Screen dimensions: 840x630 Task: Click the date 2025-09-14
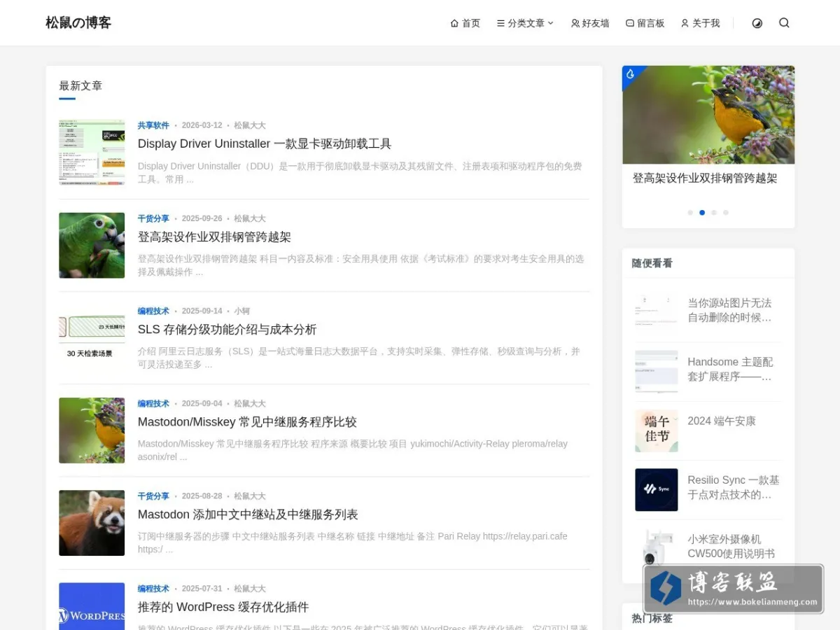[202, 311]
